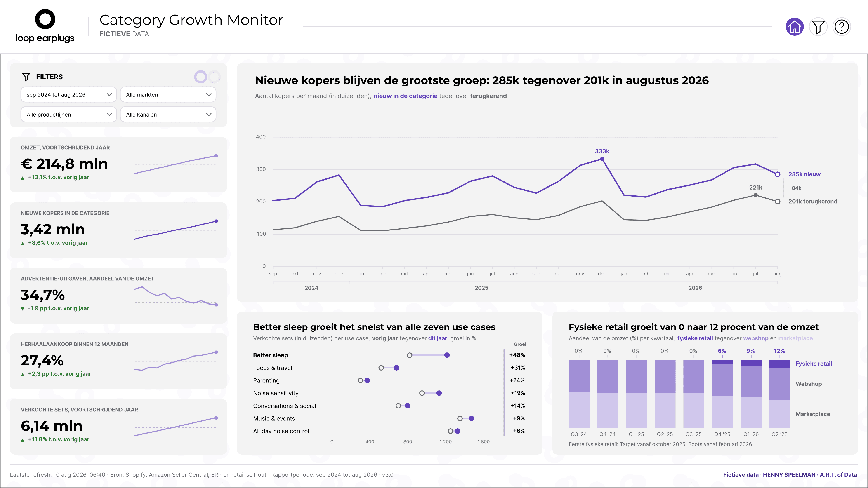868x488 pixels.
Task: Click the Noise sensitivity row label
Action: click(x=276, y=393)
